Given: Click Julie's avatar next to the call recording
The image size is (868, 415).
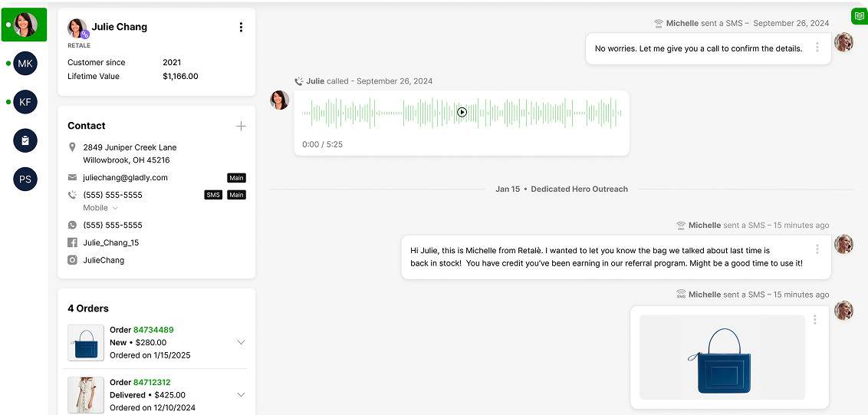Looking at the screenshot, I should pos(280,100).
